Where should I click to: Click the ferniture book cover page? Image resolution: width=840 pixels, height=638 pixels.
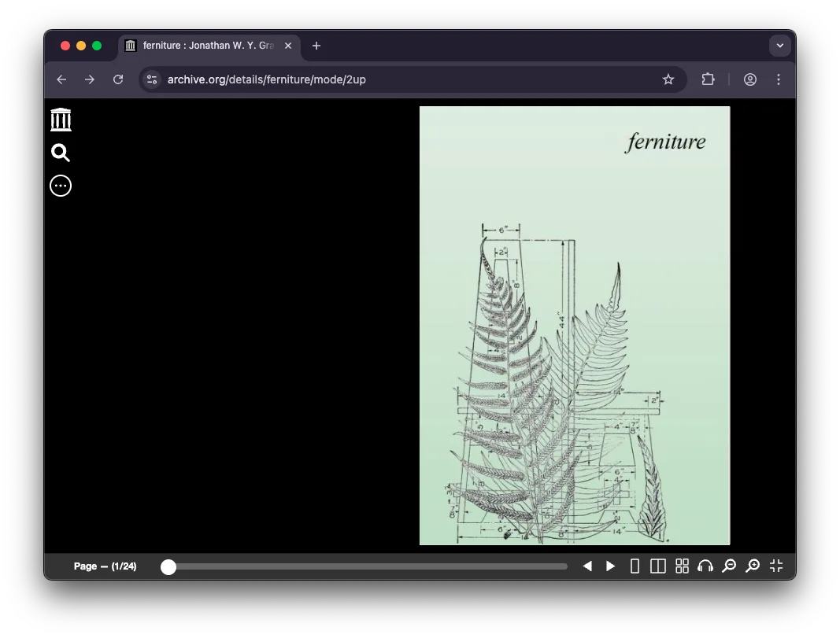click(x=575, y=325)
